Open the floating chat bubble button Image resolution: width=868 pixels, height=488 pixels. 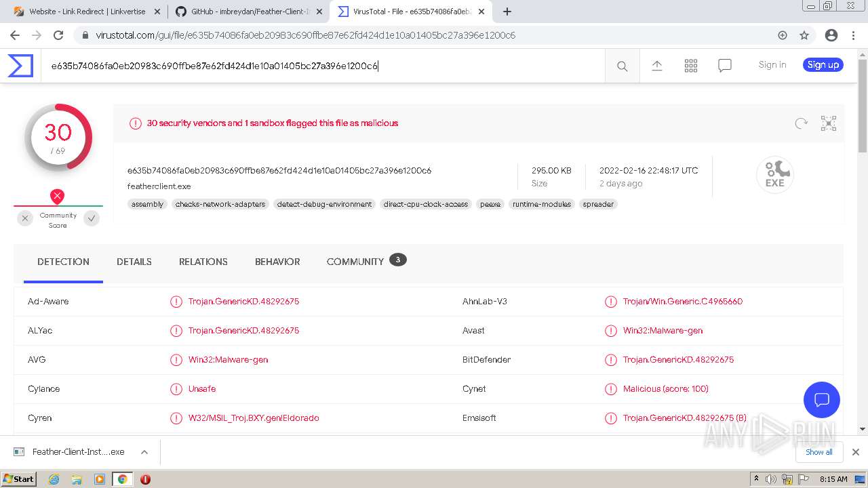click(822, 399)
